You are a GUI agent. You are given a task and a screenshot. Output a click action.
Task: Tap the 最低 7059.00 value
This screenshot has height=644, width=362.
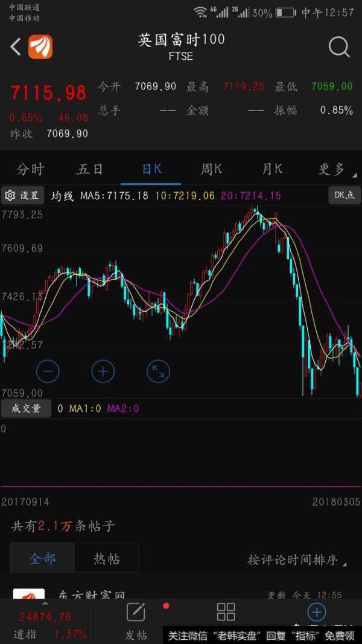(332, 86)
